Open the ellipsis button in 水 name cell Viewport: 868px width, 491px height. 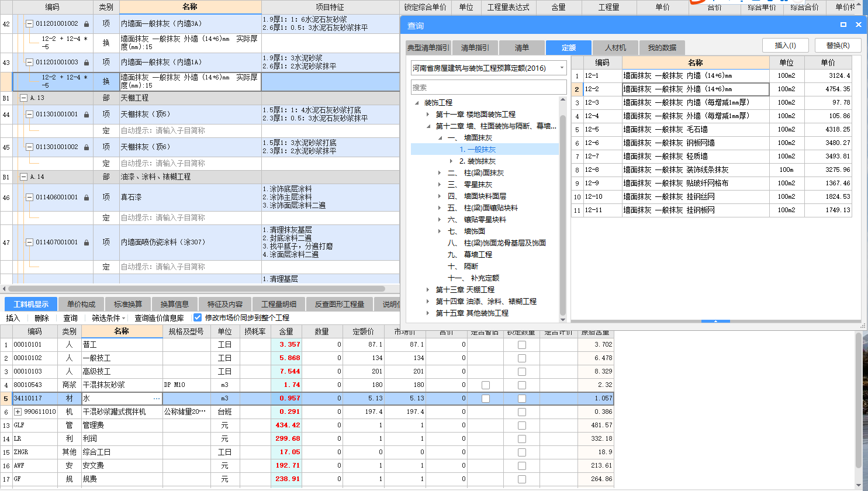tap(157, 399)
